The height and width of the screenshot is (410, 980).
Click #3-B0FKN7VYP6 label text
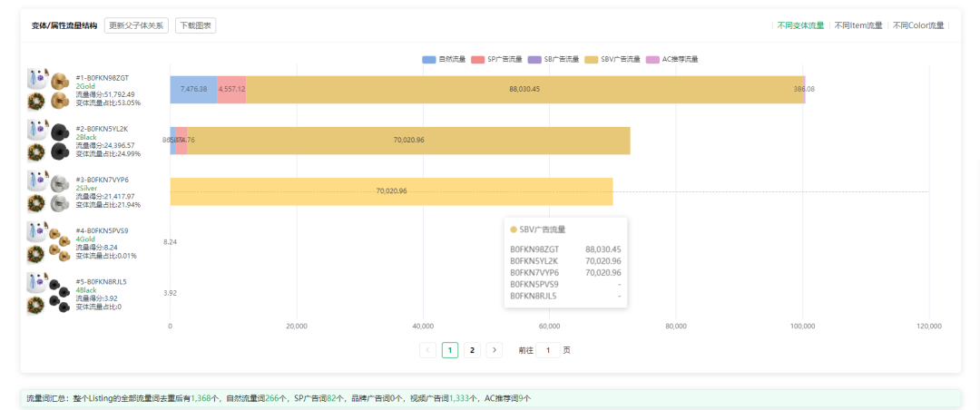click(103, 180)
